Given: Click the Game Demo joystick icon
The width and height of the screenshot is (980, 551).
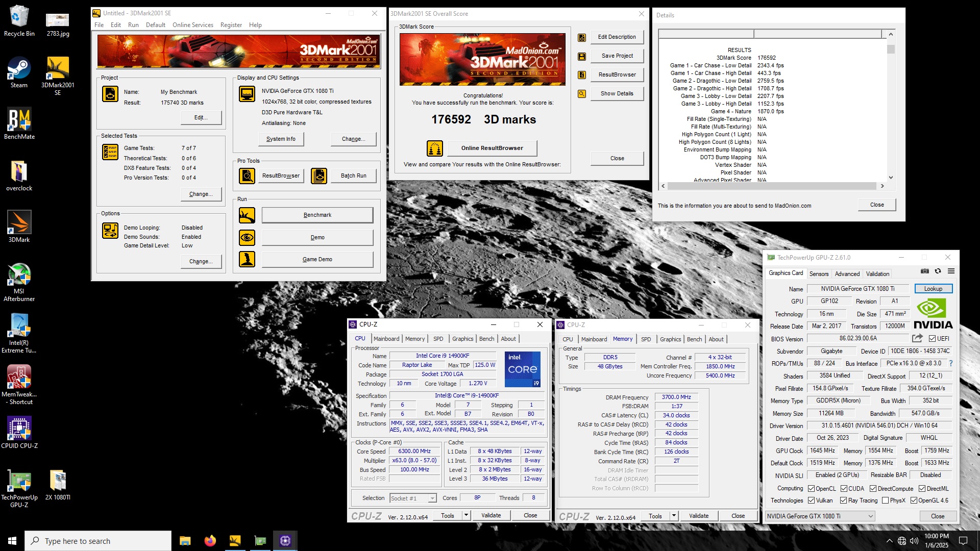Looking at the screenshot, I should pos(247,259).
